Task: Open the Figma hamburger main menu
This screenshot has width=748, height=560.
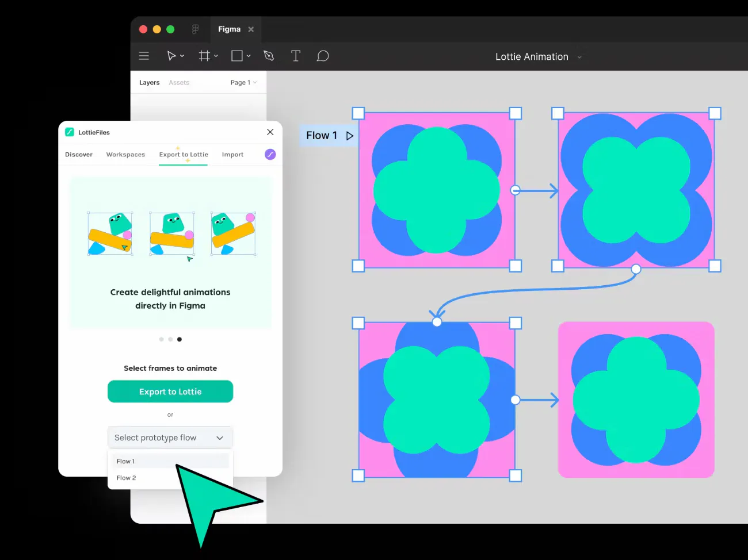Action: pyautogui.click(x=144, y=56)
